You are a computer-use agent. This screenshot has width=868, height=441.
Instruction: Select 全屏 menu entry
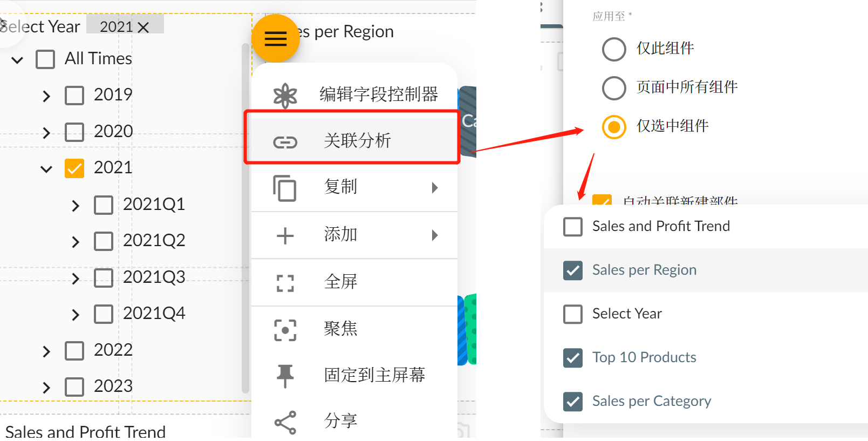tap(341, 282)
